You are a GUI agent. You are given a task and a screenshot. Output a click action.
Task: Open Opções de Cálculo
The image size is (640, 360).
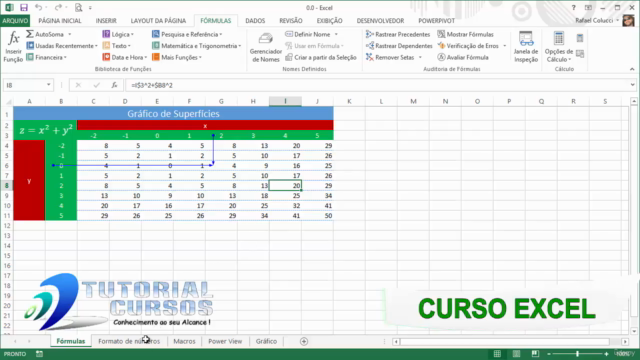point(558,47)
